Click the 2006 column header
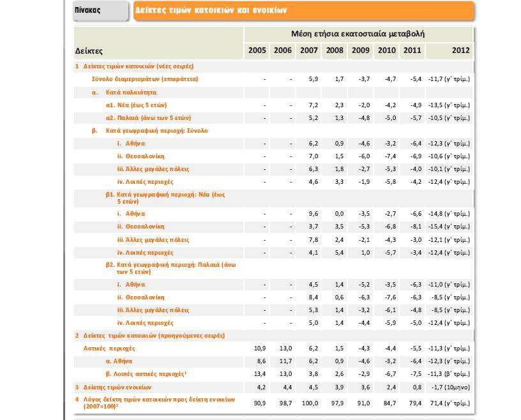Screen dimensions: 521x420 click(282, 50)
